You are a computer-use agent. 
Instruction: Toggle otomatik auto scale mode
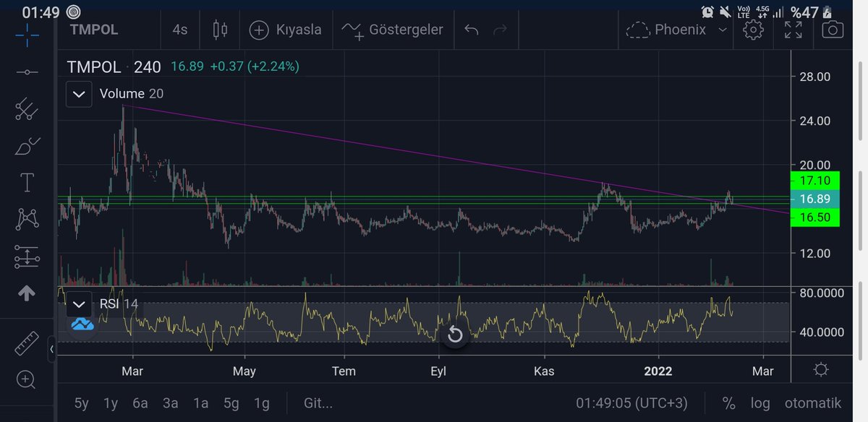pos(813,403)
